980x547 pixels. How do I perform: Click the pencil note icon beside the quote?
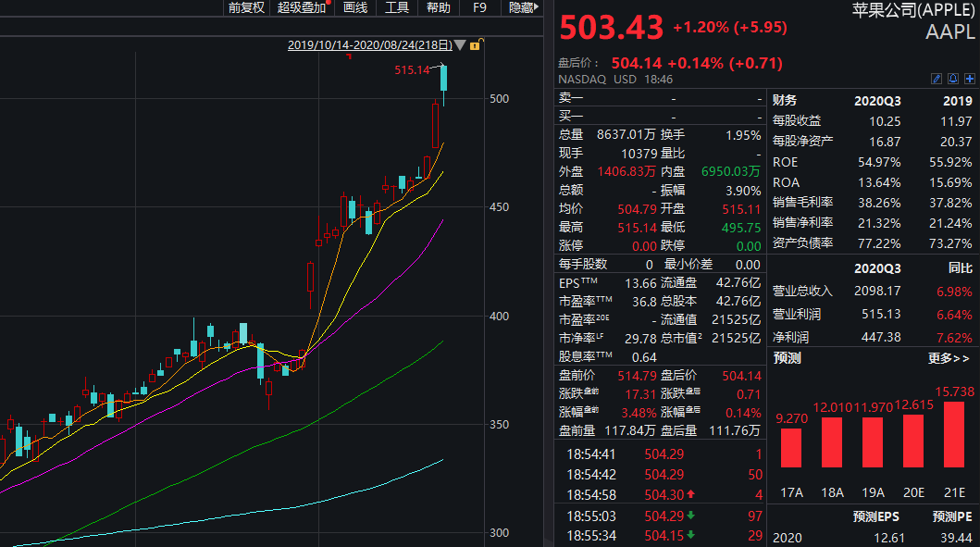(937, 79)
